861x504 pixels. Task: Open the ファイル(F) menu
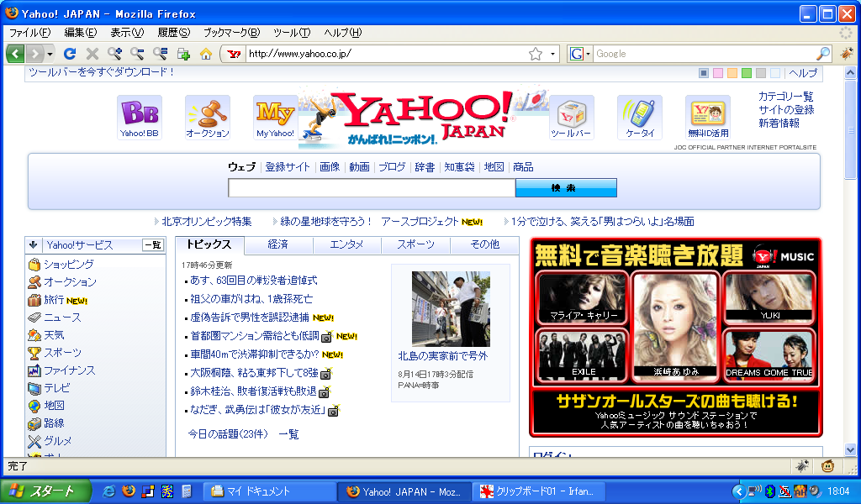(30, 33)
